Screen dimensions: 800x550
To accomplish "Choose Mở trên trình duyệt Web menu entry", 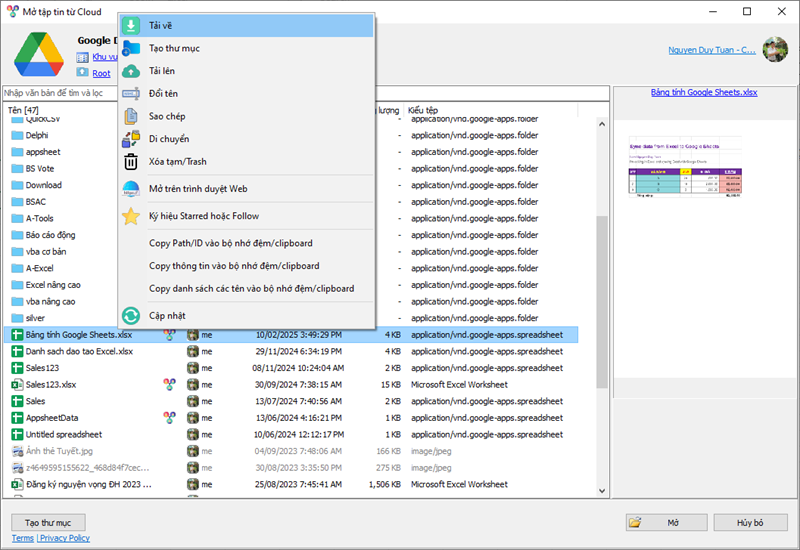I will coord(198,188).
